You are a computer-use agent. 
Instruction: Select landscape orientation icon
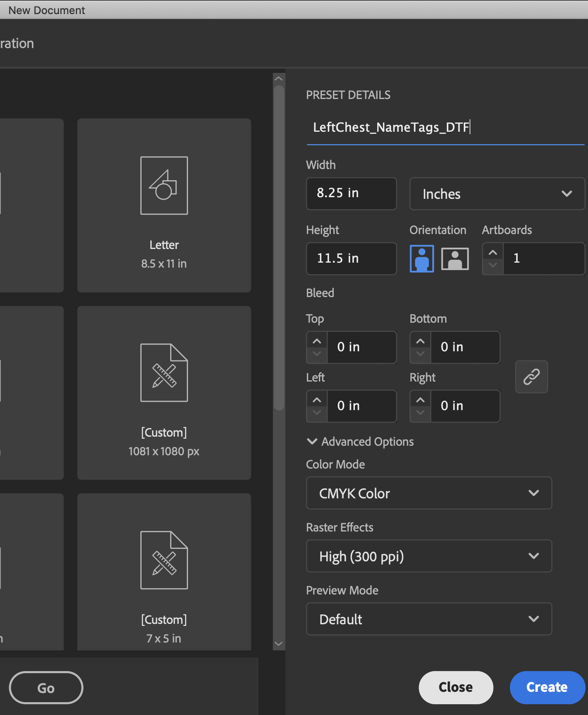[455, 258]
